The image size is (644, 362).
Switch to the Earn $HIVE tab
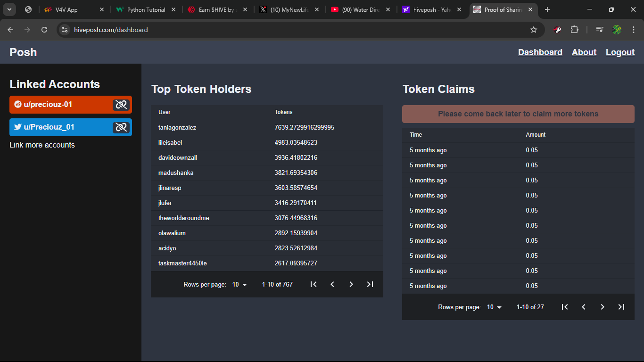[218, 9]
